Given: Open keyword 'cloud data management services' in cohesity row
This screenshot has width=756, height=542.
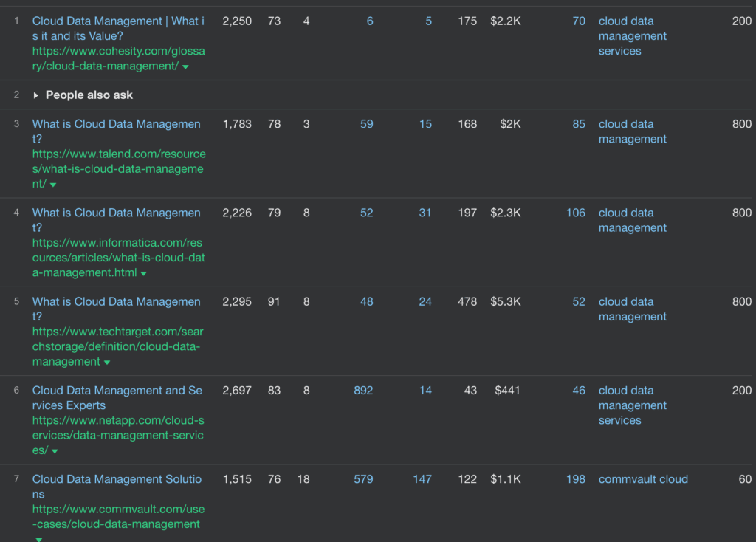Looking at the screenshot, I should tap(633, 36).
